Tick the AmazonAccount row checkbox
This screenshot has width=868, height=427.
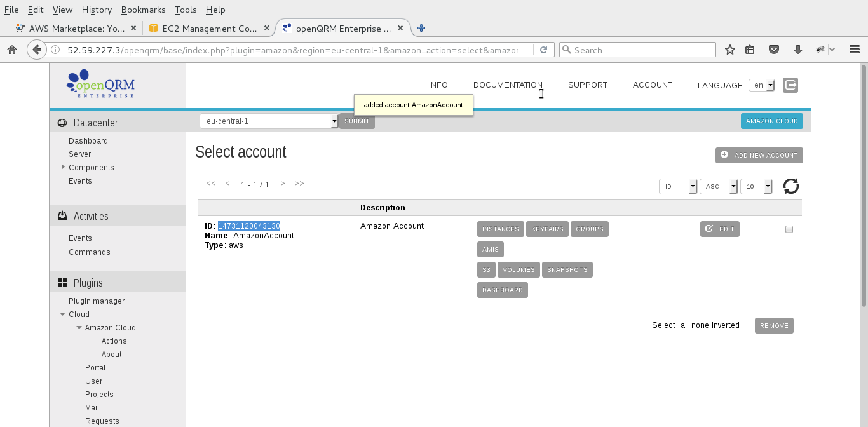[789, 229]
